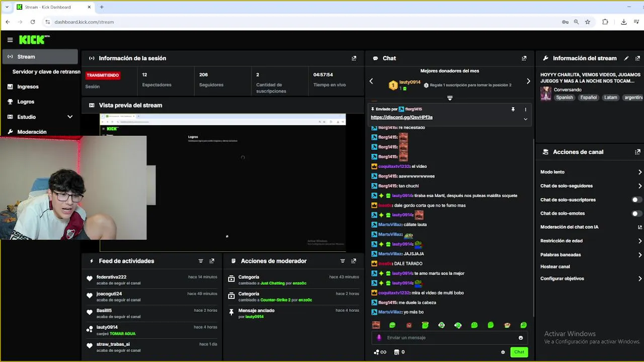Open Moderación del chat con IA external link
The height and width of the screenshot is (362, 644).
click(x=640, y=227)
